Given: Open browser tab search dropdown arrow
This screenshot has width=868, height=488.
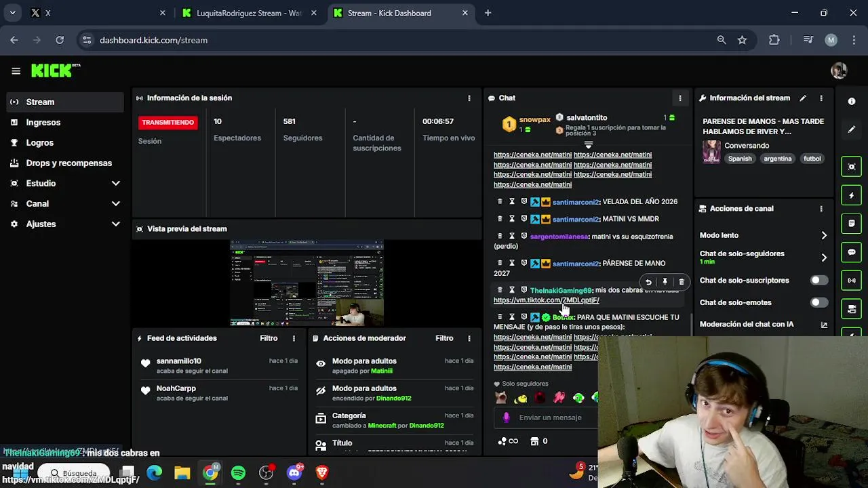Looking at the screenshot, I should coord(12,13).
